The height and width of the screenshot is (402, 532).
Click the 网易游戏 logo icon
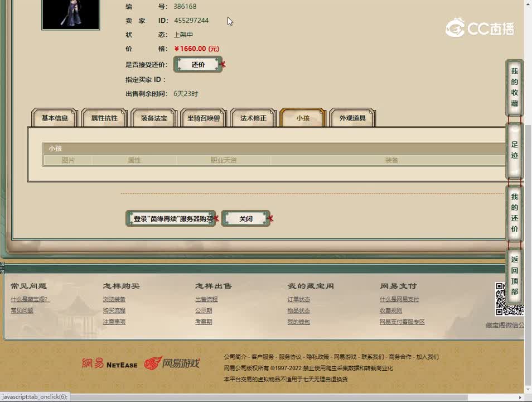coord(172,363)
